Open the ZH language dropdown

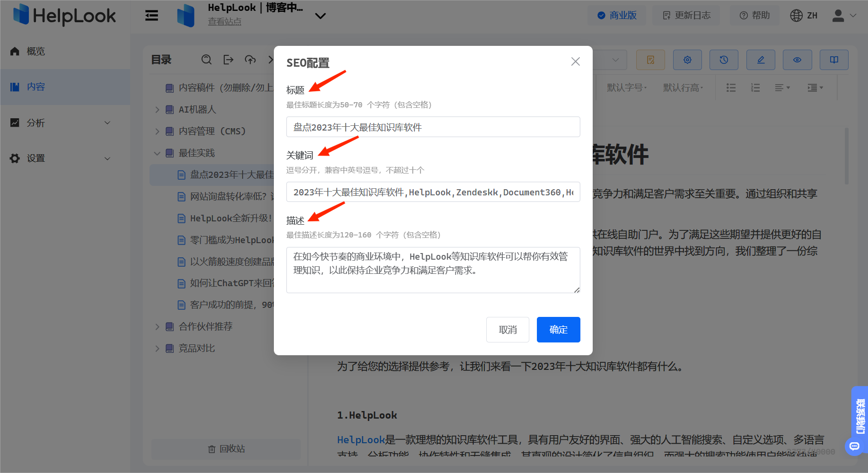(x=804, y=15)
